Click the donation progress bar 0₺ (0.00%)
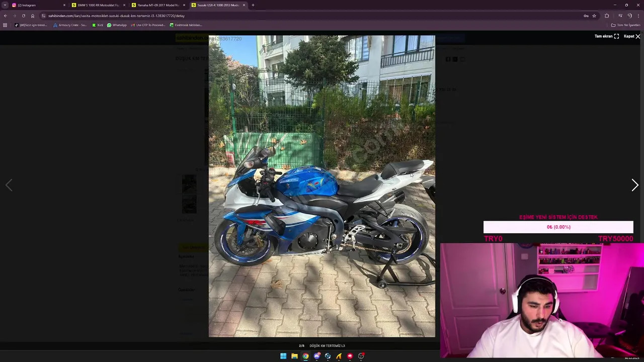644x362 pixels. (558, 227)
